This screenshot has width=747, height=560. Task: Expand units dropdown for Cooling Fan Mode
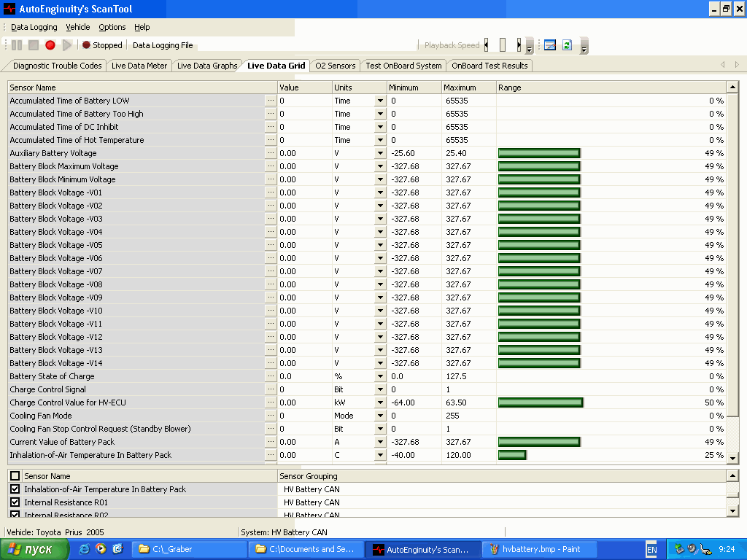coord(380,416)
